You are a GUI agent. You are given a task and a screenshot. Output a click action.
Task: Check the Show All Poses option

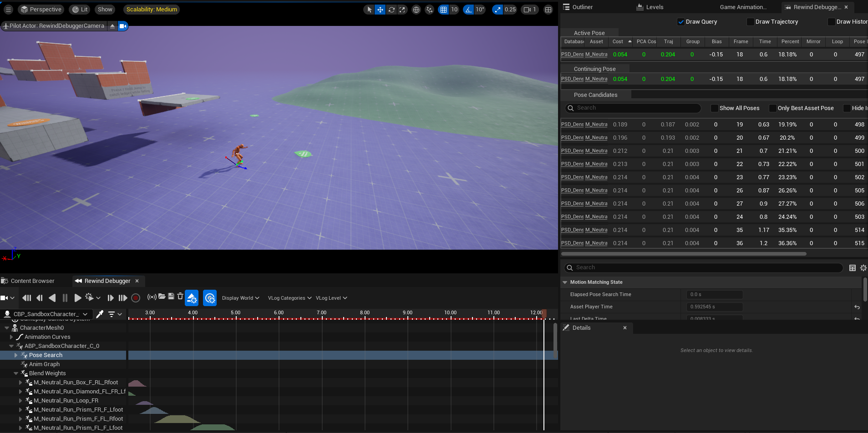point(715,108)
